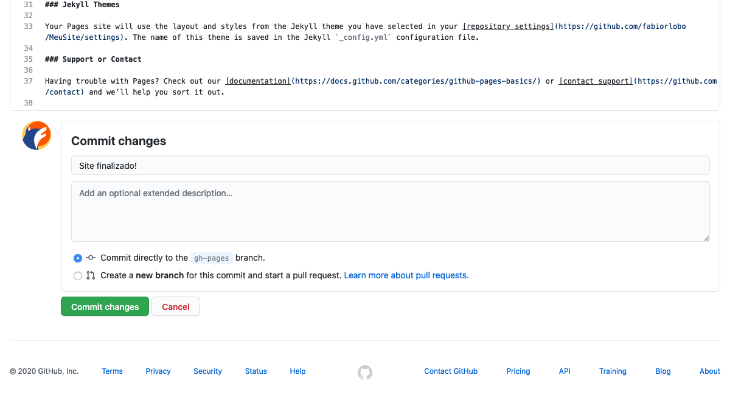Click '© 2020 GitHub, Inc.' footer text
The height and width of the screenshot is (410, 730).
(44, 371)
